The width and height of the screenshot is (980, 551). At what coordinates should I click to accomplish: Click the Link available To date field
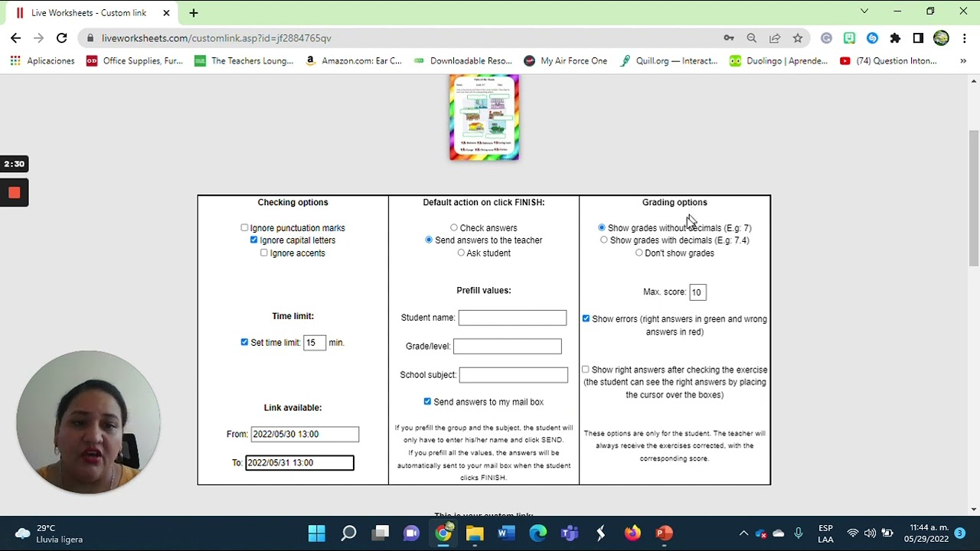[299, 462]
